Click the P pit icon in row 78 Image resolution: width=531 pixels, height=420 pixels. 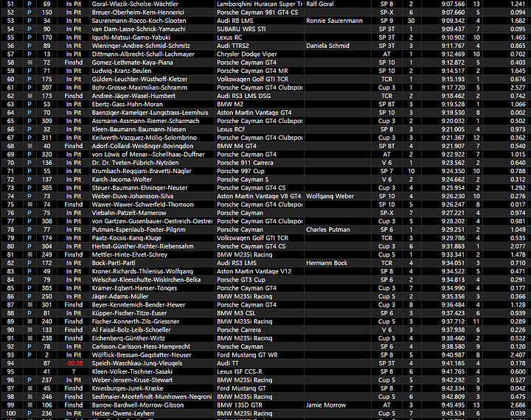[29, 230]
